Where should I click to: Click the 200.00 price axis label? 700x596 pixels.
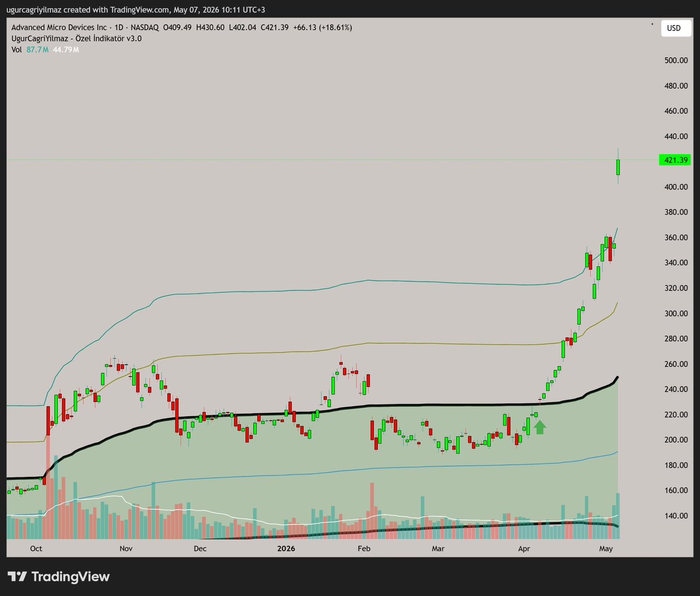(x=676, y=440)
